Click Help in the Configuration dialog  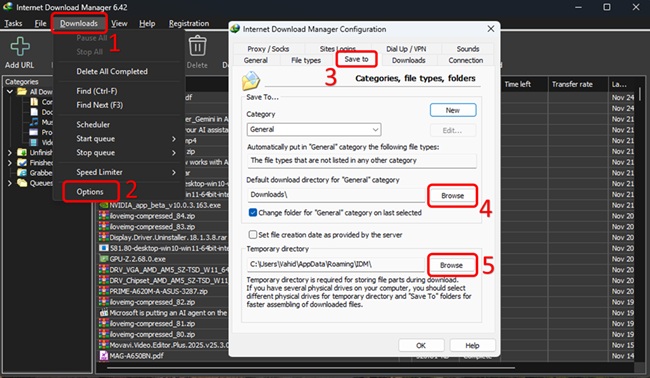pos(472,345)
